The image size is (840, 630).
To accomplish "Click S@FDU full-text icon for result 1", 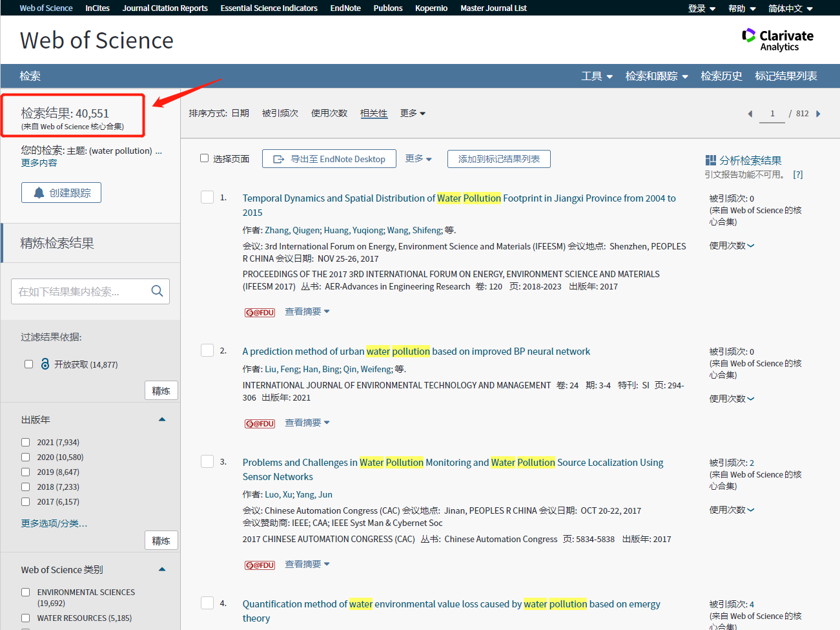I will click(260, 312).
